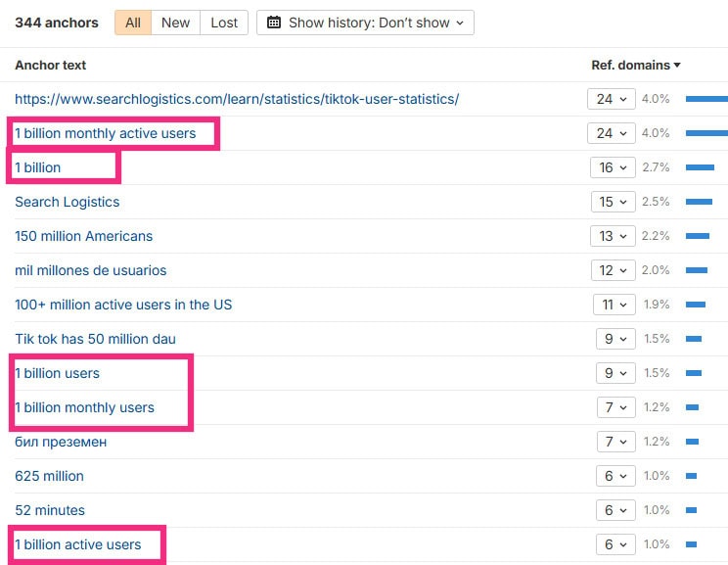Click the Ref. domains sort arrow

click(x=677, y=66)
